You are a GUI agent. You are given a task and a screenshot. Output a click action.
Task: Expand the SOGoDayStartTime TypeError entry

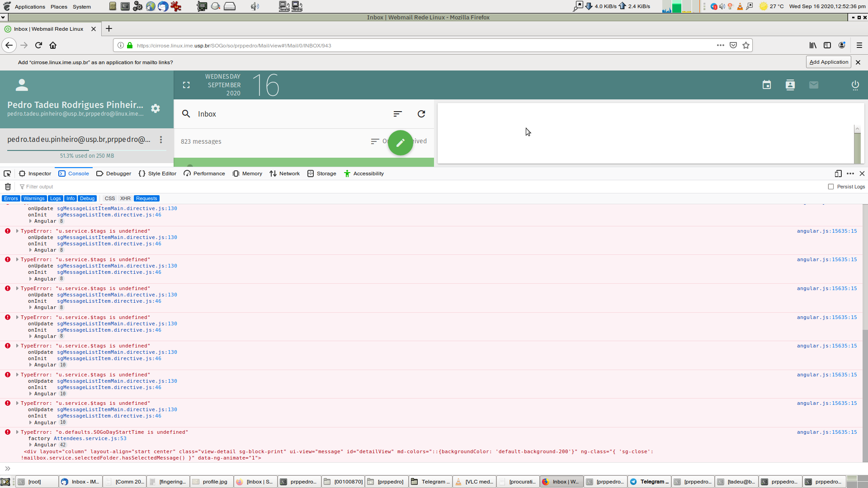pos(17,432)
